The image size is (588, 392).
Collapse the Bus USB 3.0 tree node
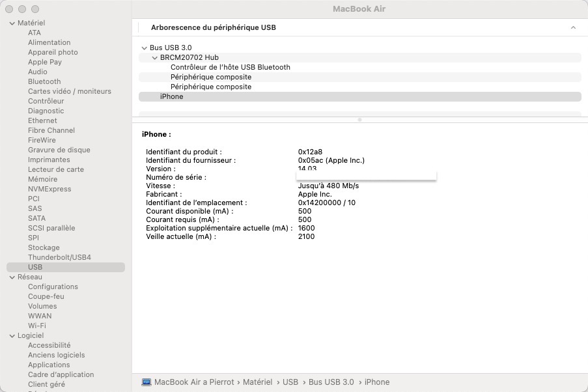pyautogui.click(x=144, y=48)
